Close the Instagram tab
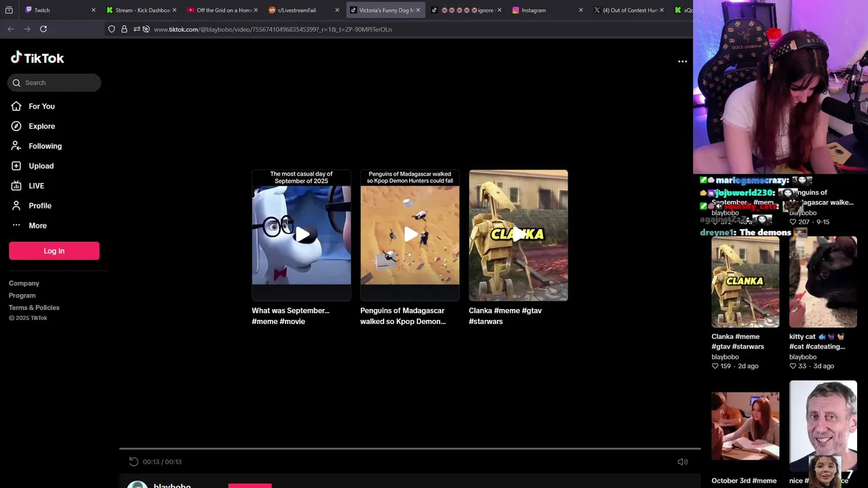Image resolution: width=868 pixels, height=488 pixels. click(x=580, y=10)
